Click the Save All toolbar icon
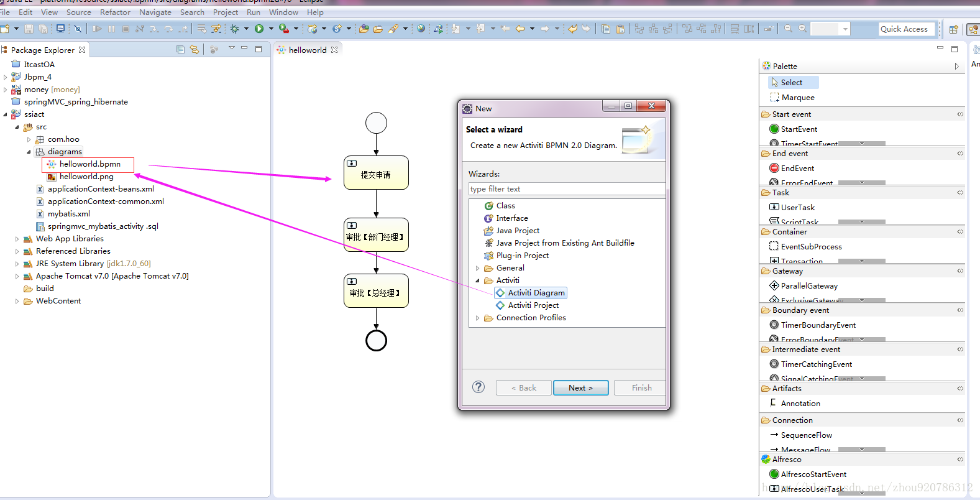This screenshot has height=500, width=980. 43,29
